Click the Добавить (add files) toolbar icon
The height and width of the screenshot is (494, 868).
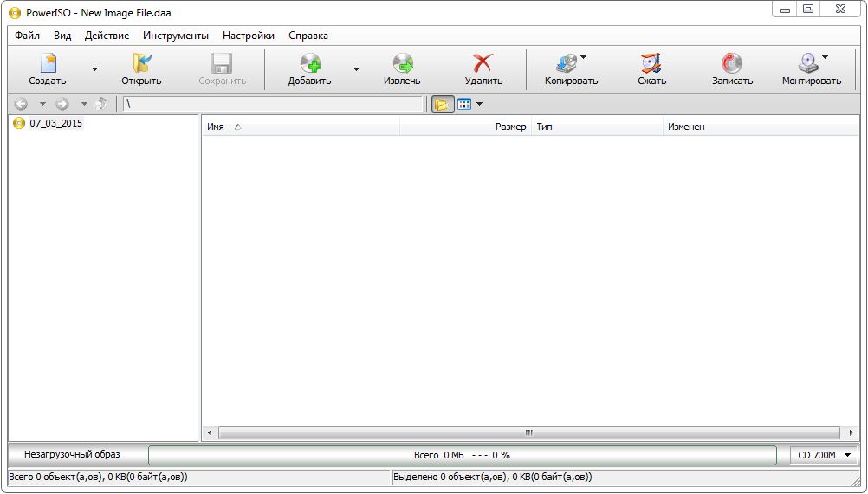[310, 63]
